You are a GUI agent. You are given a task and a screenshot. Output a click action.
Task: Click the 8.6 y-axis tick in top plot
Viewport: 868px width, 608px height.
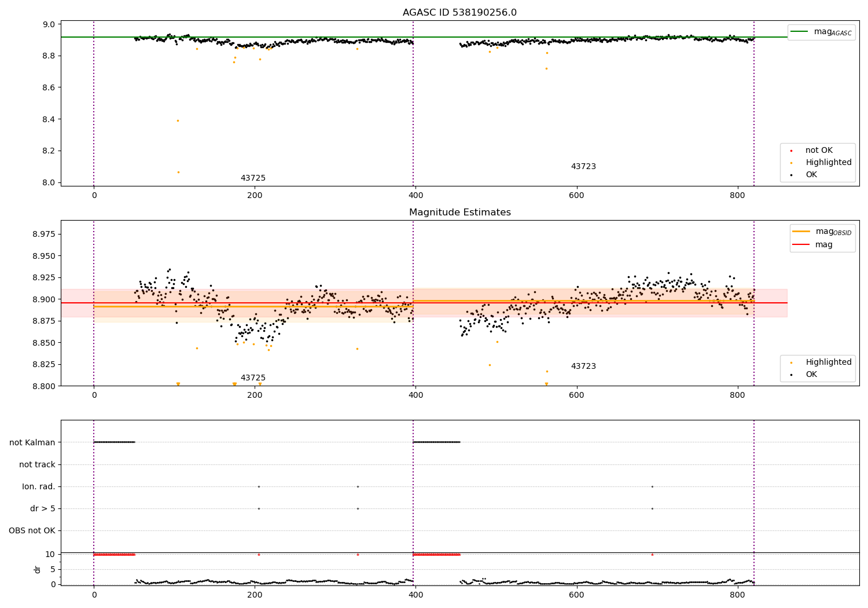click(49, 88)
